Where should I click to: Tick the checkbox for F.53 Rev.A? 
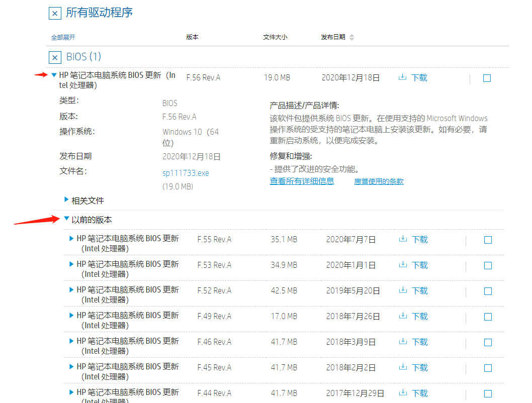pos(488,265)
